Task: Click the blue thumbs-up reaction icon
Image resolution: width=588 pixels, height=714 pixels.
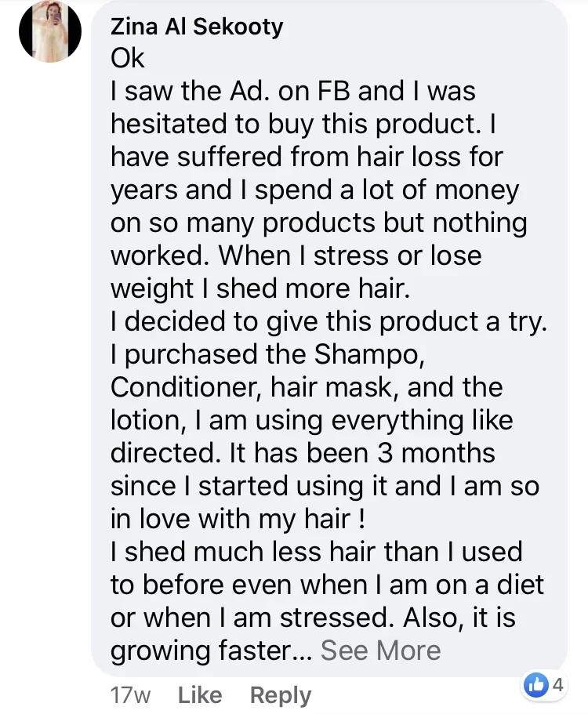Action: click(537, 685)
